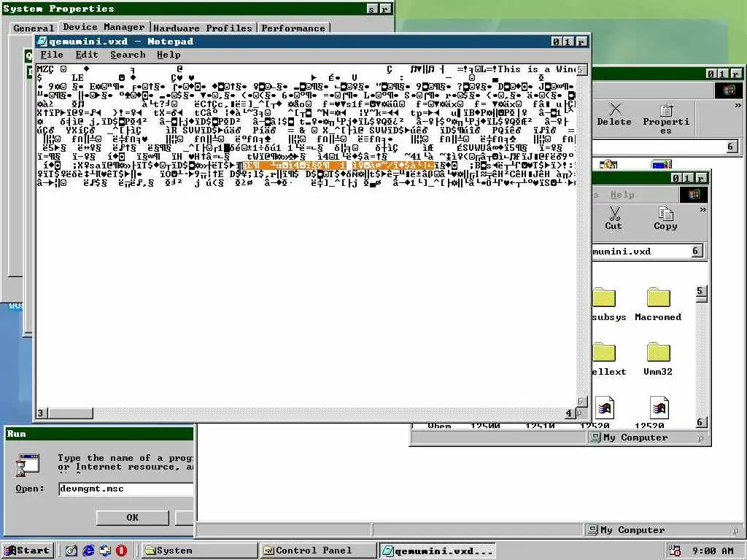This screenshot has height=560, width=747.
Task: Open the address dropdown showing mumini.vxd
Action: (697, 251)
